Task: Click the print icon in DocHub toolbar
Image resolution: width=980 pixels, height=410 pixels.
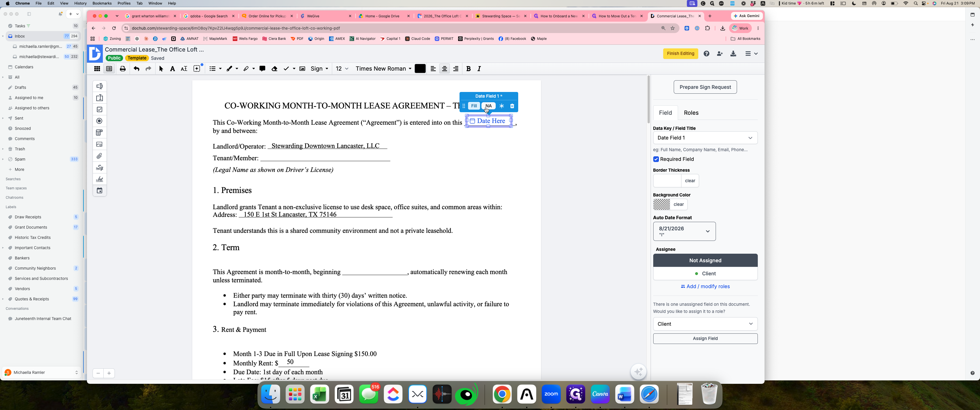Action: [x=122, y=69]
